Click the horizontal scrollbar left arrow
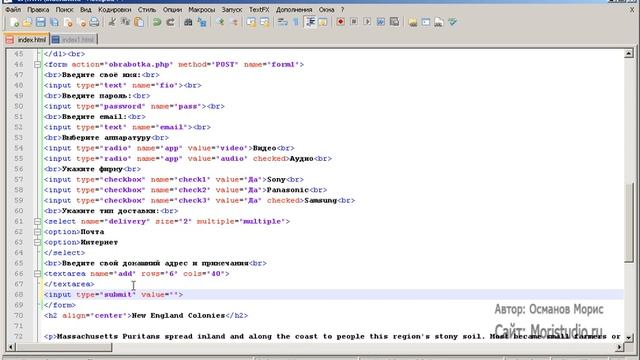This screenshot has height=360, width=640. coord(11,347)
